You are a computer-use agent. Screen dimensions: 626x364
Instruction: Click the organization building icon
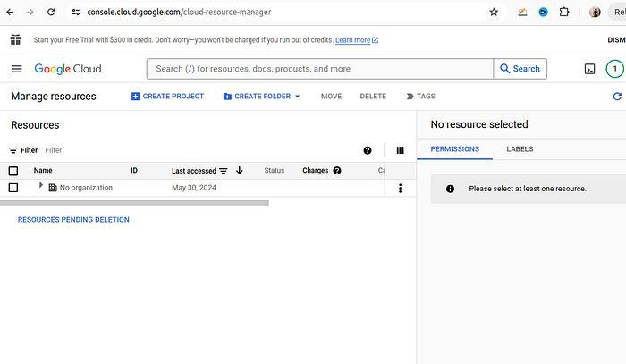(x=53, y=188)
